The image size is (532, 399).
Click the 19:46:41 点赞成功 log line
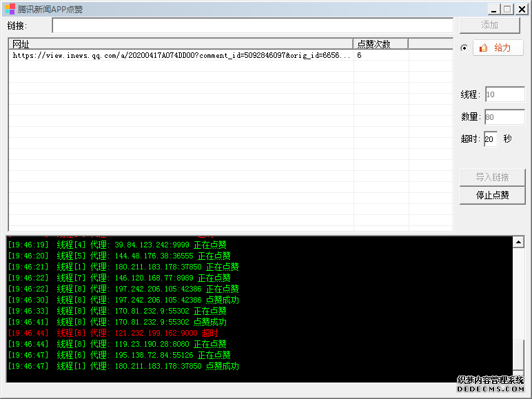(x=117, y=322)
